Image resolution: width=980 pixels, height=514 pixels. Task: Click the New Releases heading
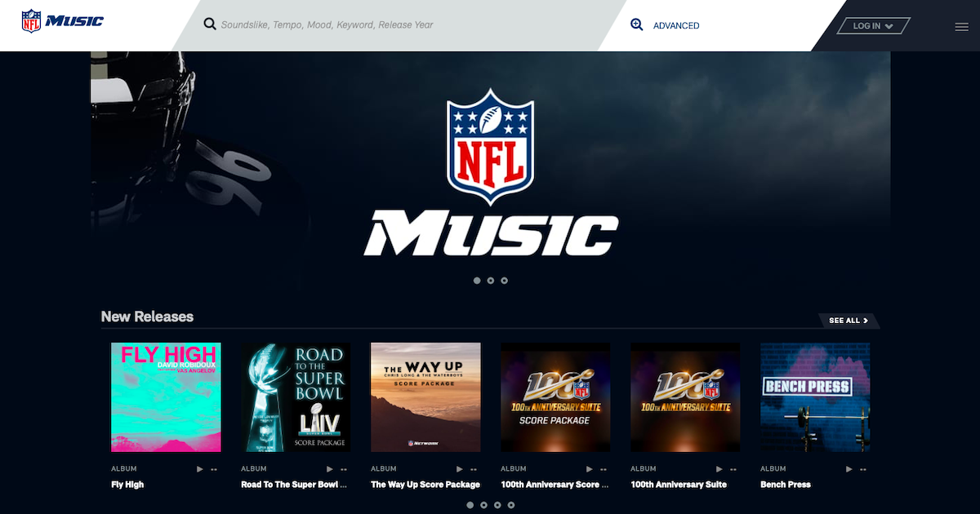[x=147, y=317]
